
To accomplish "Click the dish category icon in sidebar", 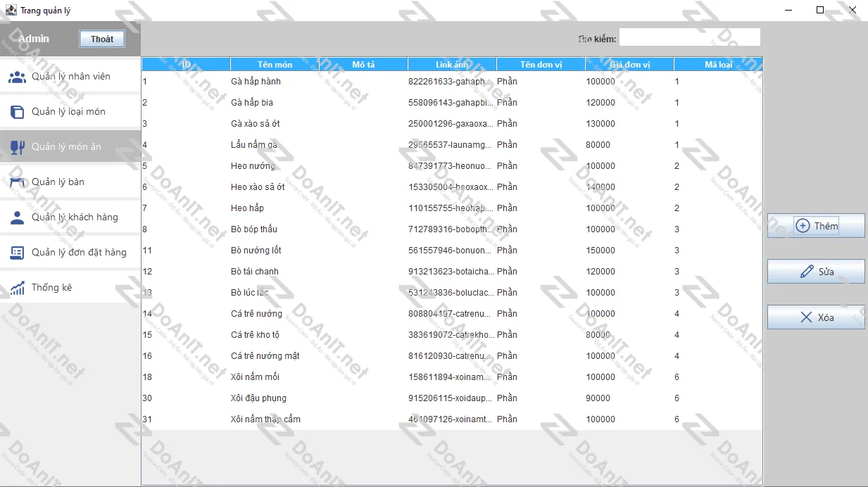I will 17,112.
